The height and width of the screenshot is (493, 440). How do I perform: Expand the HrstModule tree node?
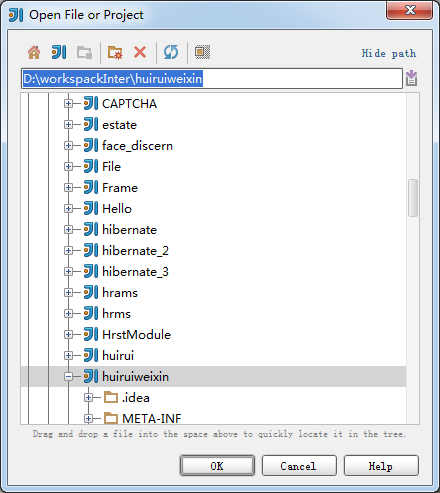[68, 335]
